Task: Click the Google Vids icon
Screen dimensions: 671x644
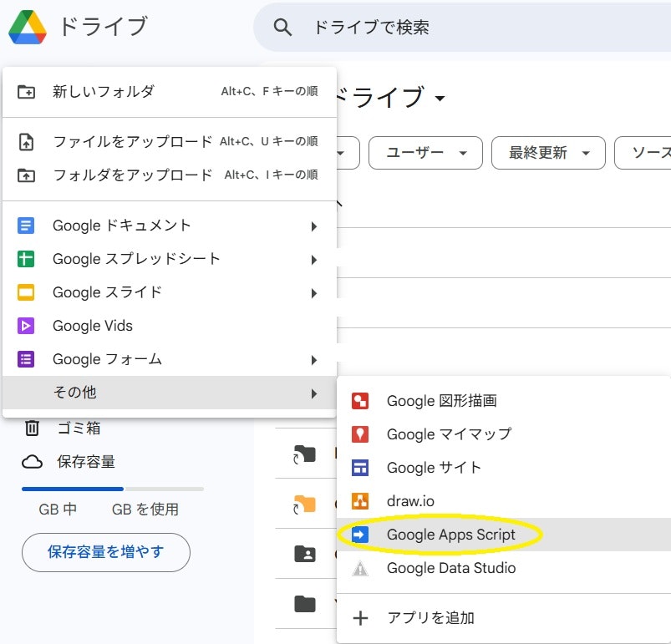Action: pos(26,326)
